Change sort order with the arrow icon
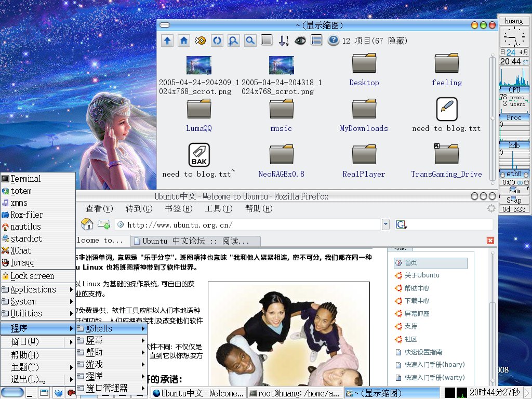 pos(283,41)
